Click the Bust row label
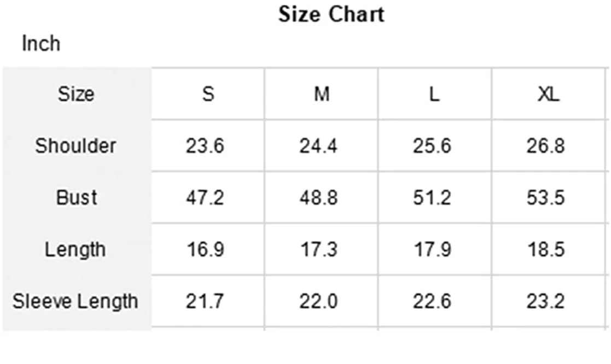The image size is (611, 364). pos(77,197)
